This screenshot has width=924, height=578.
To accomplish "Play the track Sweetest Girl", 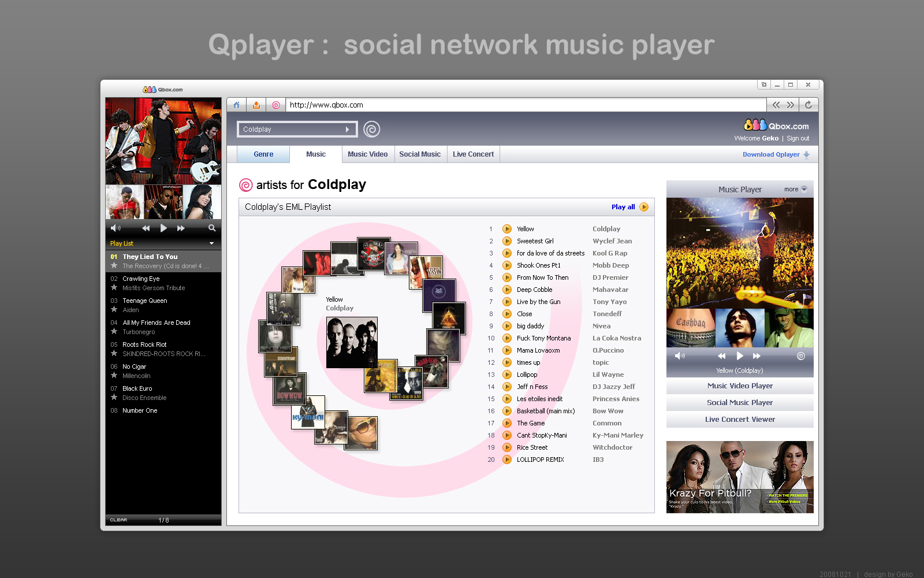I will [x=507, y=241].
